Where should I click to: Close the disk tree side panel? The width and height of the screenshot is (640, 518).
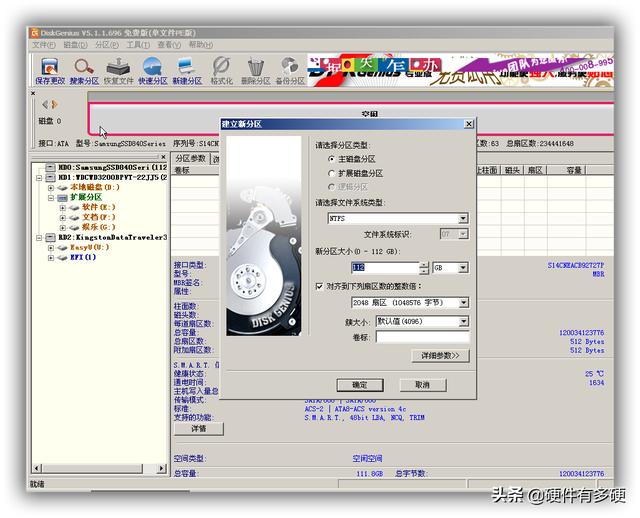point(163,157)
